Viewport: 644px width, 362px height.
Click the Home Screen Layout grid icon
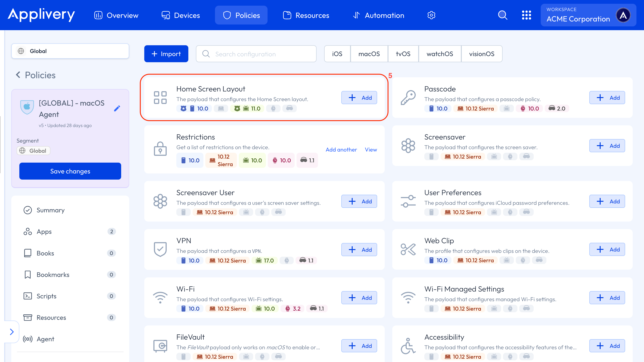(x=160, y=98)
